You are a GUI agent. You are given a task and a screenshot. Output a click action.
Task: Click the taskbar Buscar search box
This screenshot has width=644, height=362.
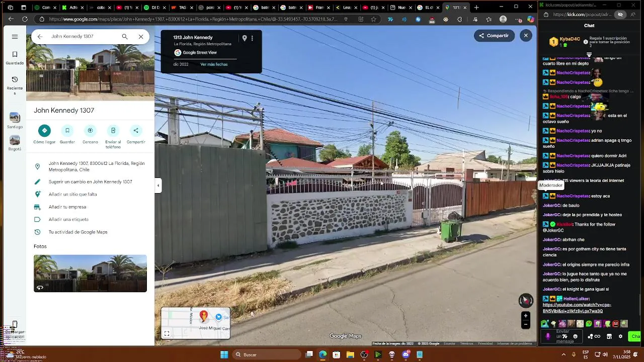pyautogui.click(x=268, y=354)
